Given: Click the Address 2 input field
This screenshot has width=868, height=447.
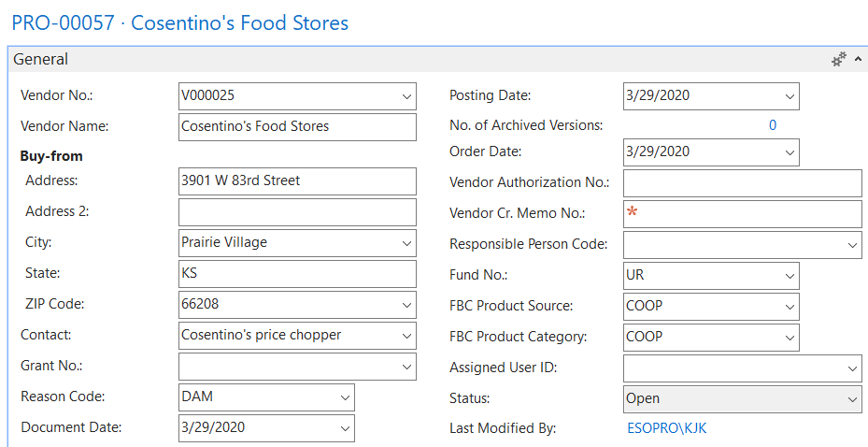Looking at the screenshot, I should pos(297,212).
